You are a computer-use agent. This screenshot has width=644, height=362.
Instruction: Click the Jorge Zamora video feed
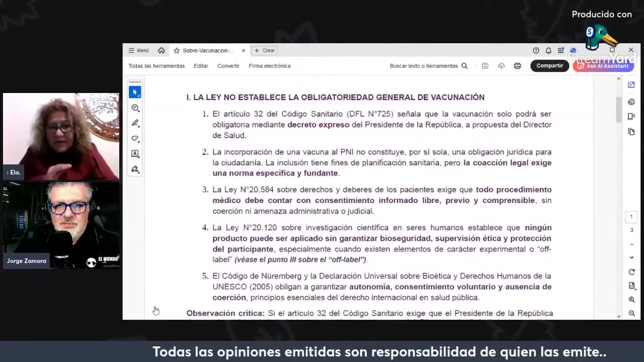(61, 225)
